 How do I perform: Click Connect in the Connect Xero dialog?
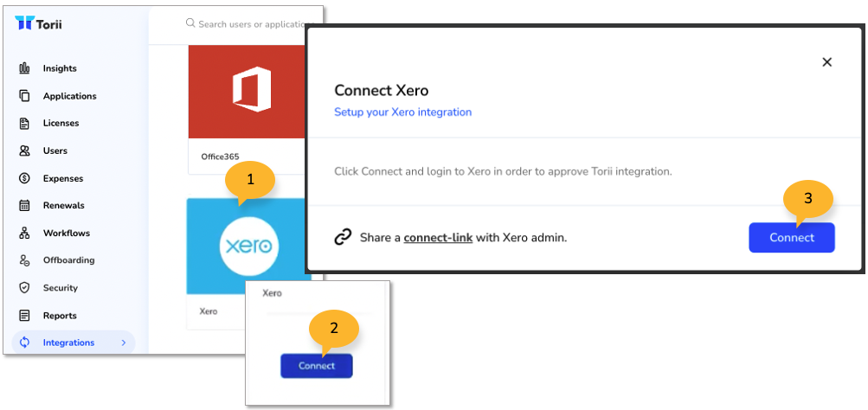tap(792, 237)
